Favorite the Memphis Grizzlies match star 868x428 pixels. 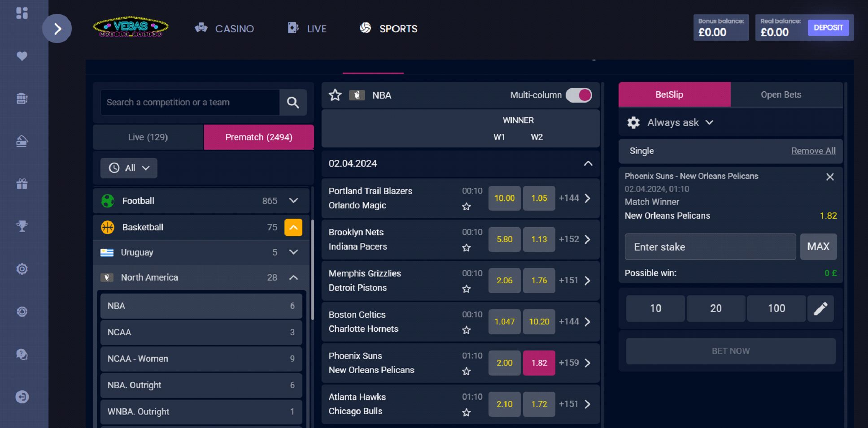tap(467, 289)
